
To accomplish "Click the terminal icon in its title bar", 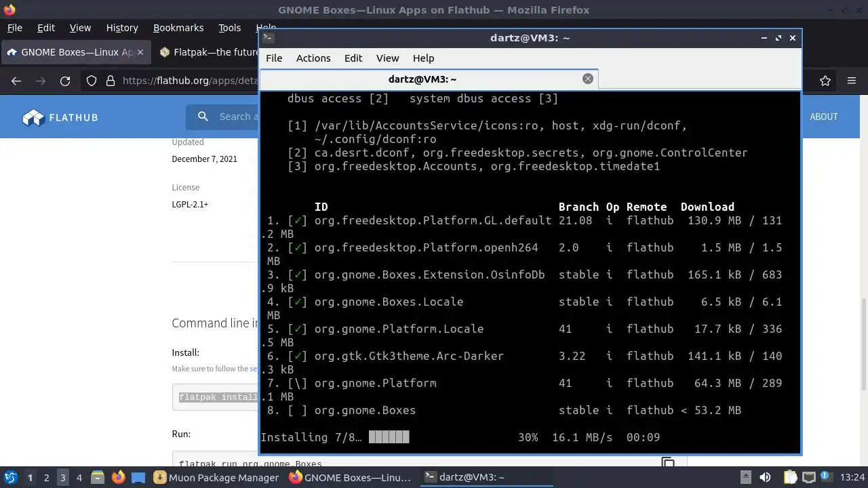I will coord(268,38).
